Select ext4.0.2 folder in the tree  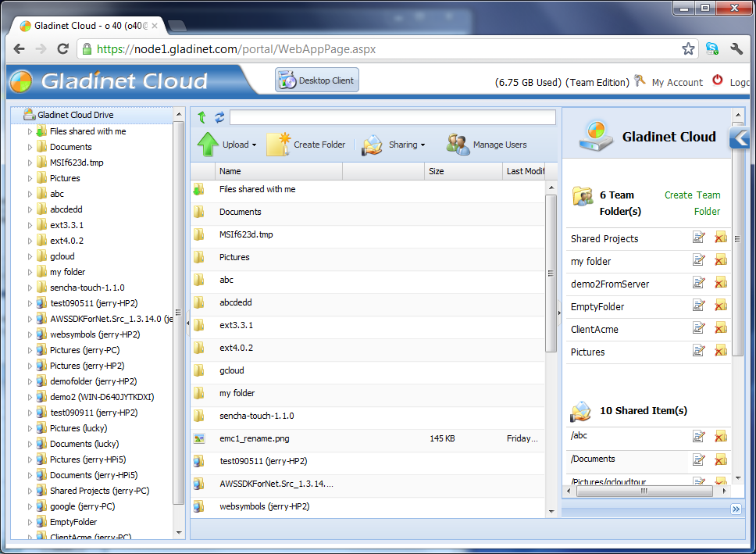(x=66, y=241)
